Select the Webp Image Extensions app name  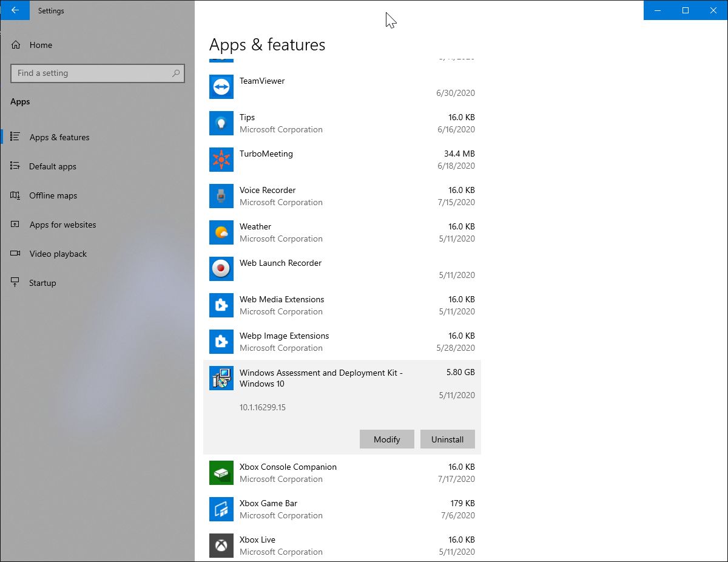tap(284, 336)
